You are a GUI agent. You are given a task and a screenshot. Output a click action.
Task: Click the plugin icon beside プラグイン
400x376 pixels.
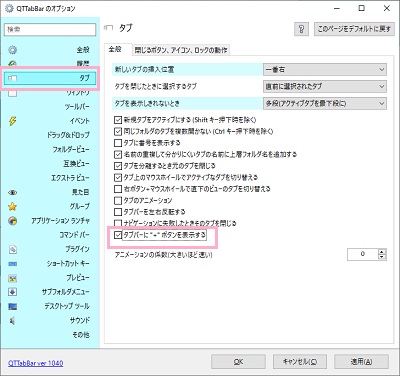coord(12,249)
